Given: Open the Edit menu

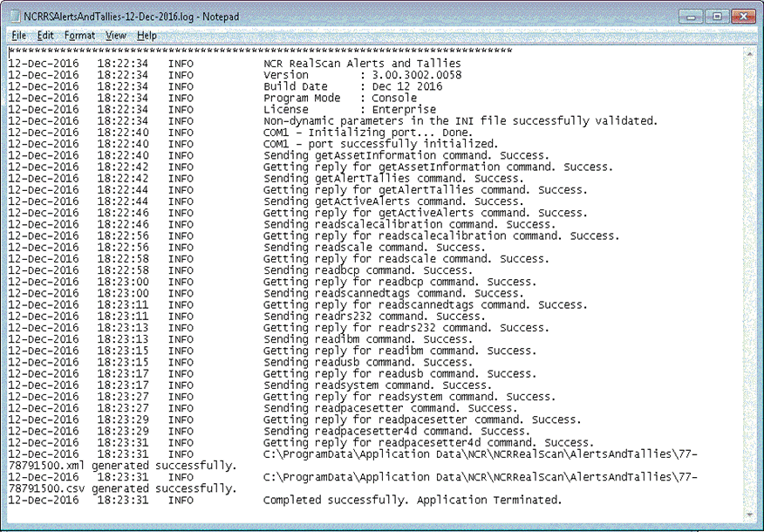Looking at the screenshot, I should click(45, 36).
